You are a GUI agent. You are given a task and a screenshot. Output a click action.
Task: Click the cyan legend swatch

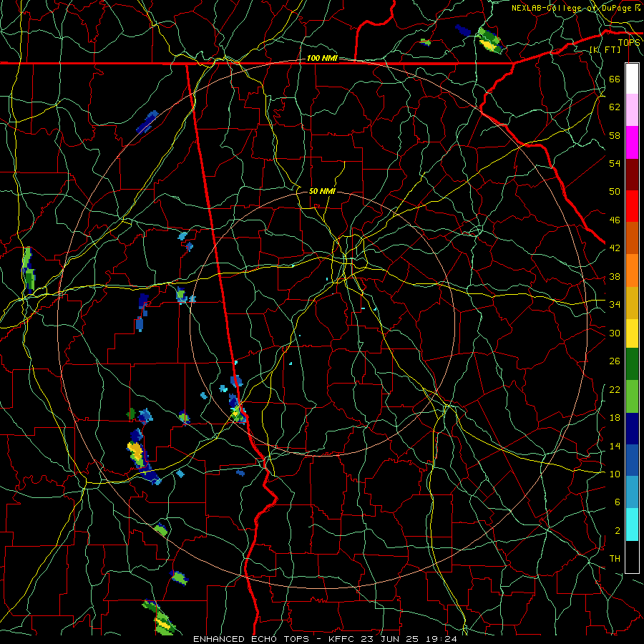[632, 525]
